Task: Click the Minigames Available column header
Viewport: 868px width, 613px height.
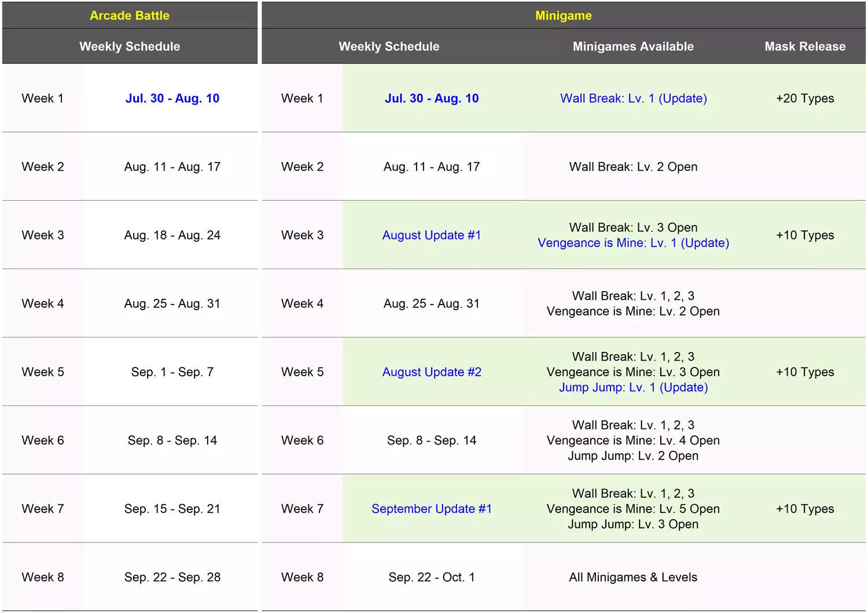Action: pos(633,46)
